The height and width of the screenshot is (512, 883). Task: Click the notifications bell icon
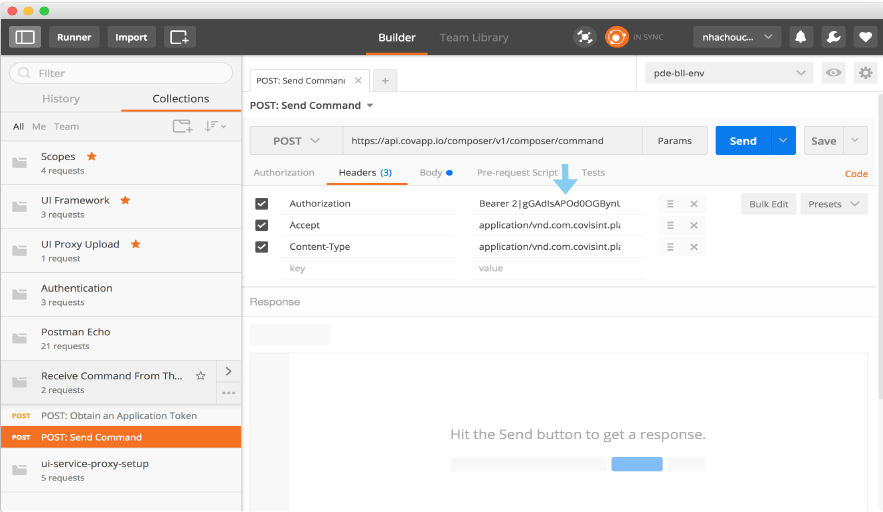(801, 37)
